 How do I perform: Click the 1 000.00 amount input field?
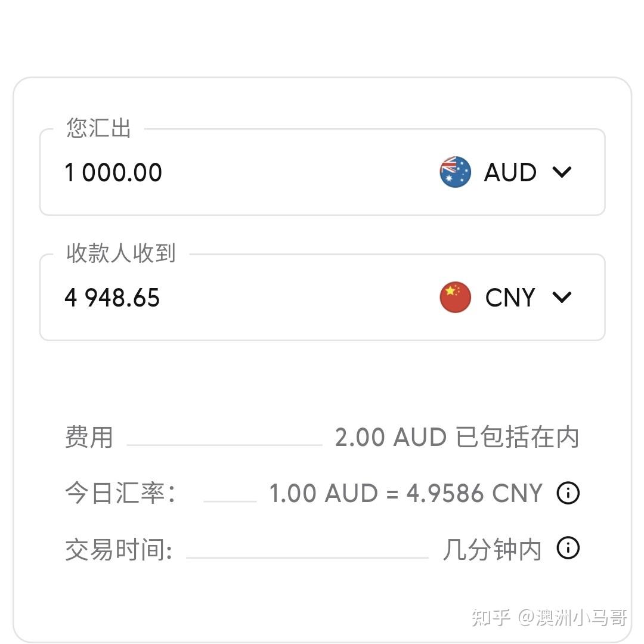179,172
